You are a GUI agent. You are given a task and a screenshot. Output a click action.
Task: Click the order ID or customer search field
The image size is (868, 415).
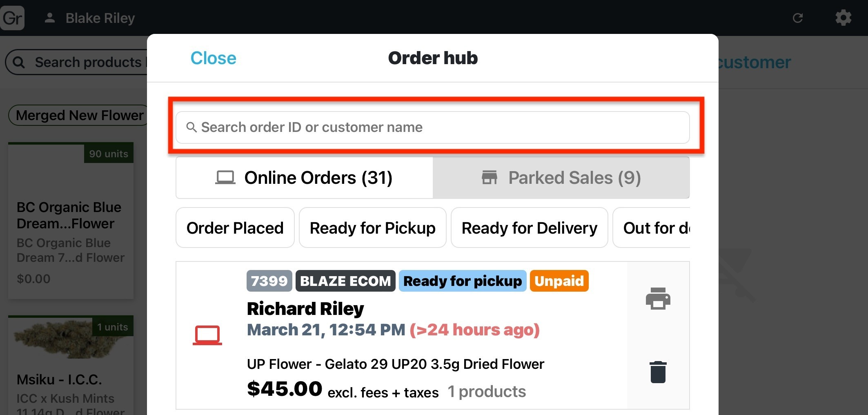[433, 127]
